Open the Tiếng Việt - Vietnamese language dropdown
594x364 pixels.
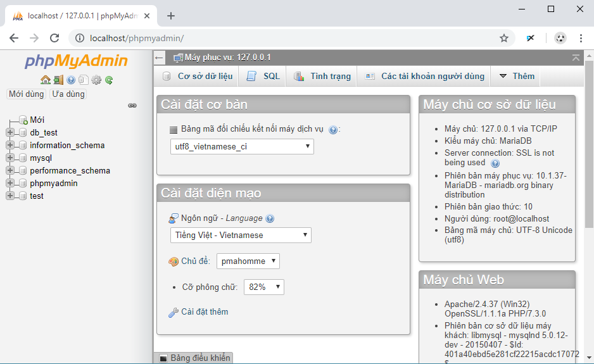click(241, 235)
